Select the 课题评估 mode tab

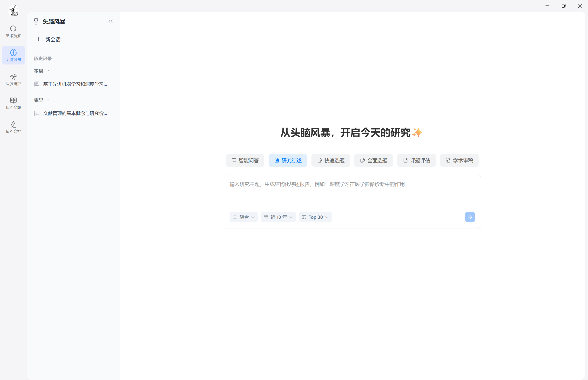tap(416, 160)
